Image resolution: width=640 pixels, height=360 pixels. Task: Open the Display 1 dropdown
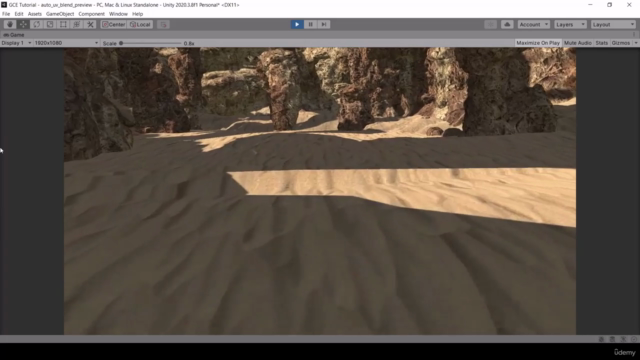click(x=16, y=43)
